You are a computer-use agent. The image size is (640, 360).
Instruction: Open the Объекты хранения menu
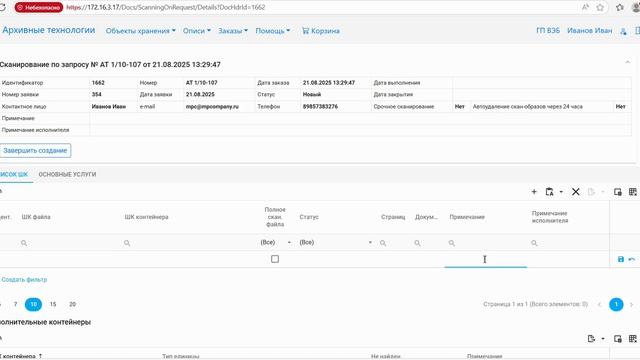pos(140,31)
